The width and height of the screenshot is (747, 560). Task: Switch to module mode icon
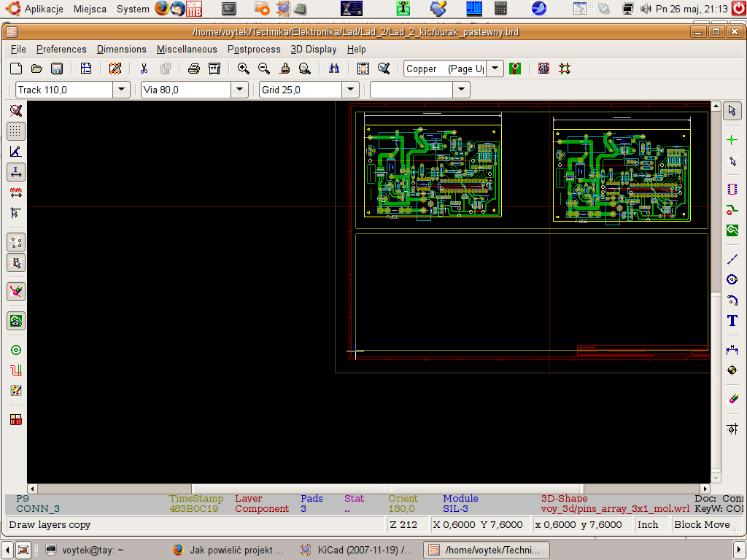[x=543, y=69]
